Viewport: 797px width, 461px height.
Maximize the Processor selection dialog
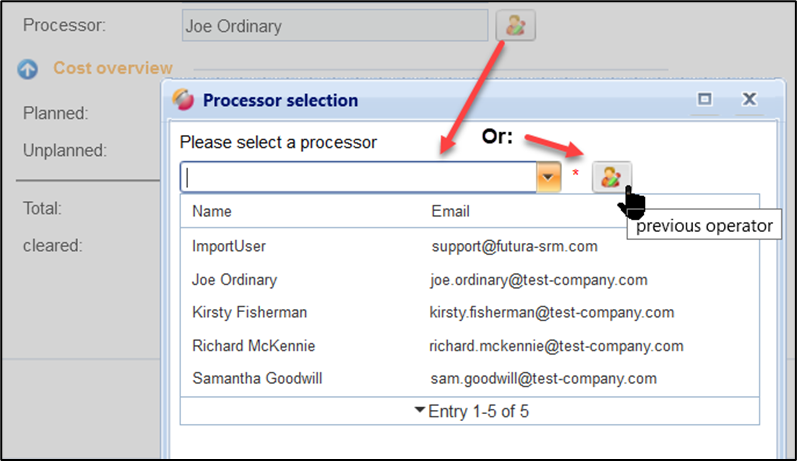click(704, 99)
